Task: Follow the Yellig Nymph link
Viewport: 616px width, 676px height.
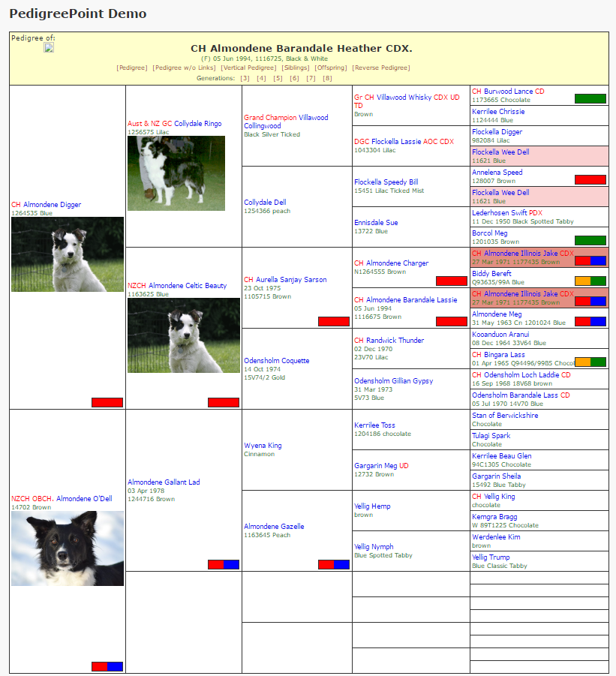Action: (x=374, y=547)
